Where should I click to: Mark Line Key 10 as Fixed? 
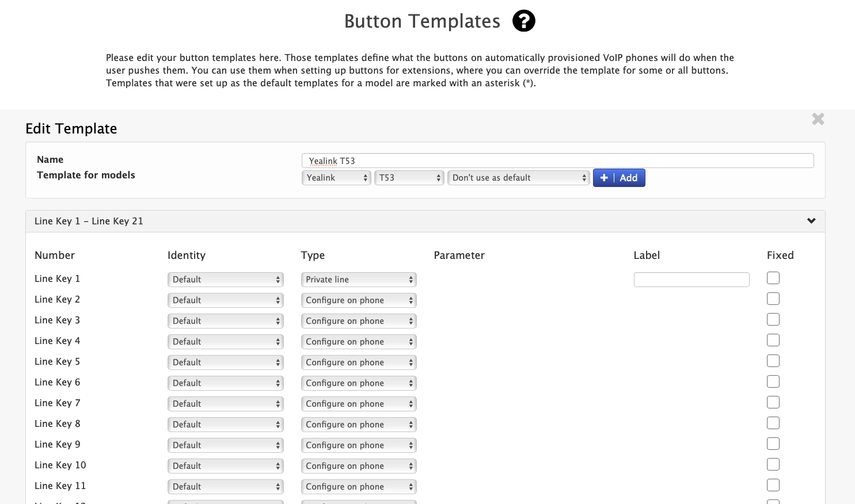pyautogui.click(x=773, y=464)
